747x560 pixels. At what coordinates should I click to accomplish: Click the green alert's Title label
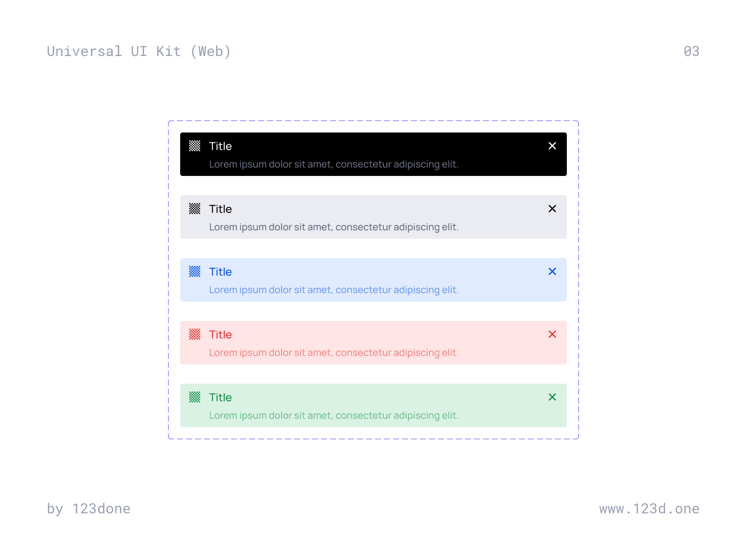220,397
